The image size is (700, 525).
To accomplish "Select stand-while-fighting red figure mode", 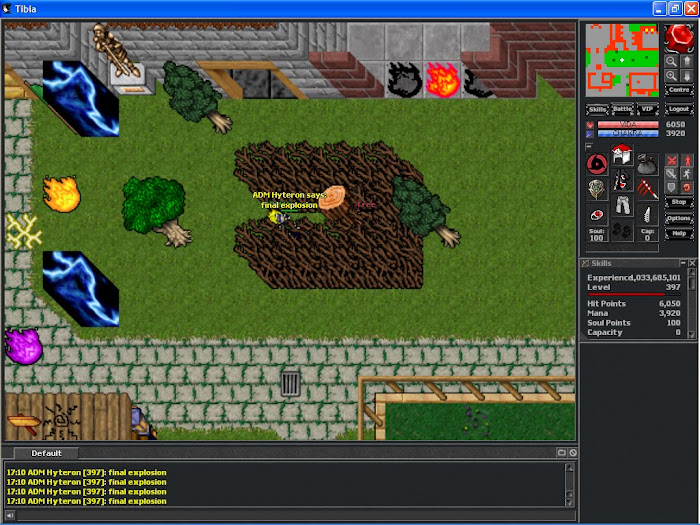I will (687, 160).
